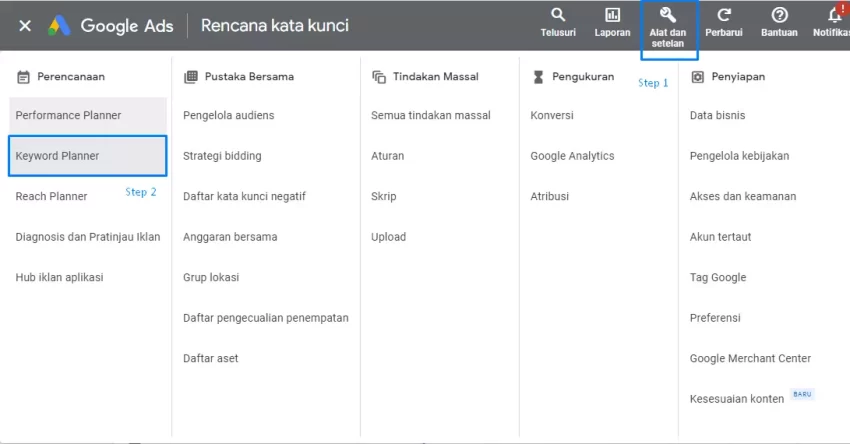This screenshot has width=850, height=444.
Task: Click the Penyiapan heading
Action: tap(738, 77)
